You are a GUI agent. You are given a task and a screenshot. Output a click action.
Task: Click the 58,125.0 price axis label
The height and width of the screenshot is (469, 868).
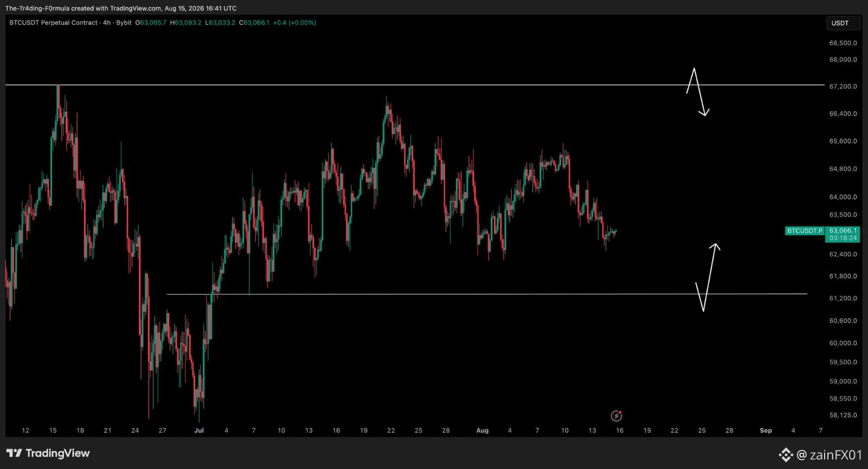843,415
